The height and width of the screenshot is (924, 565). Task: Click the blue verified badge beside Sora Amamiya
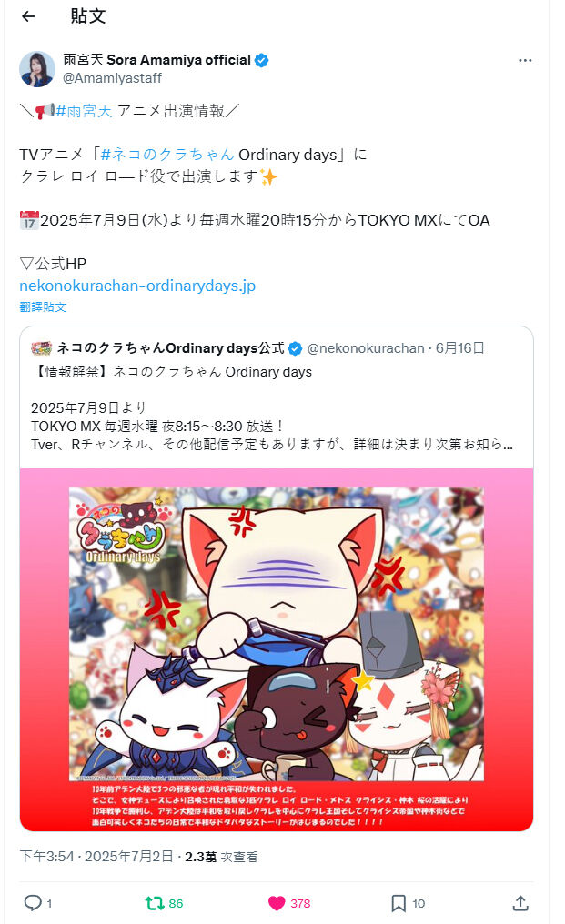click(x=261, y=60)
